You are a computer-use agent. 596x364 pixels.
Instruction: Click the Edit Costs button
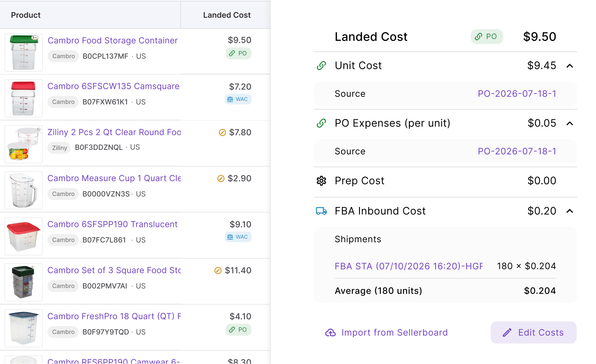533,332
